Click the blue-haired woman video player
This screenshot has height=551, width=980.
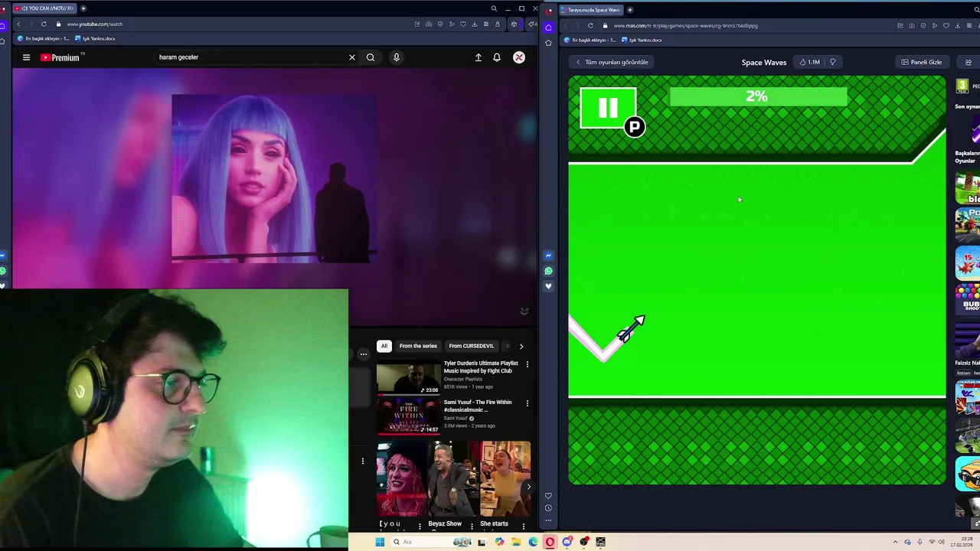click(273, 178)
